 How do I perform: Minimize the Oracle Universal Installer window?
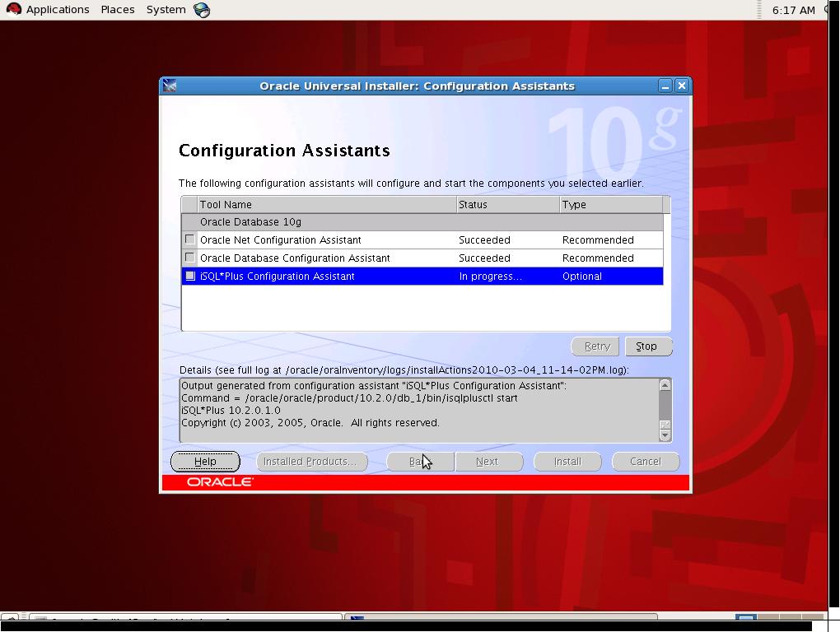[665, 86]
